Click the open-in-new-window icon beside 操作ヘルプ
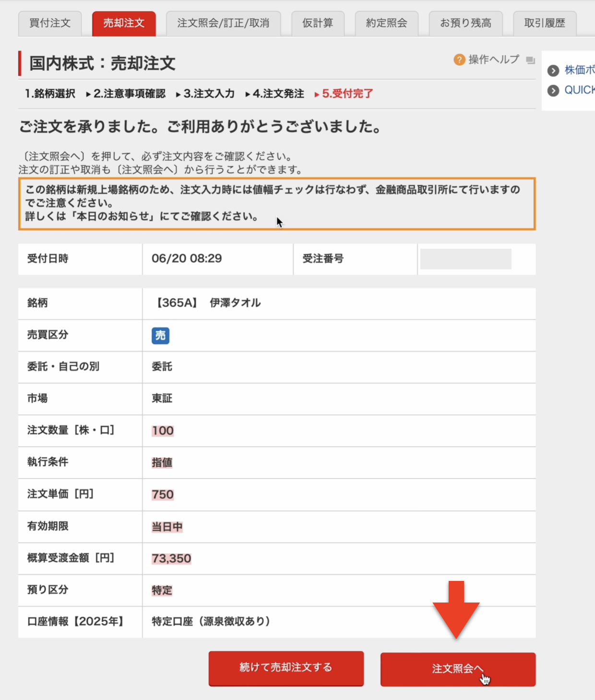 [x=529, y=60]
